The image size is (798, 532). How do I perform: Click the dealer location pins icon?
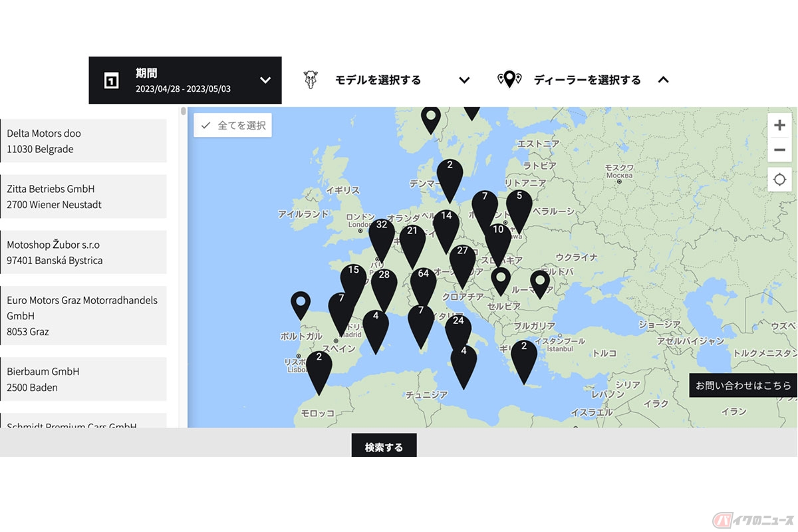[509, 80]
